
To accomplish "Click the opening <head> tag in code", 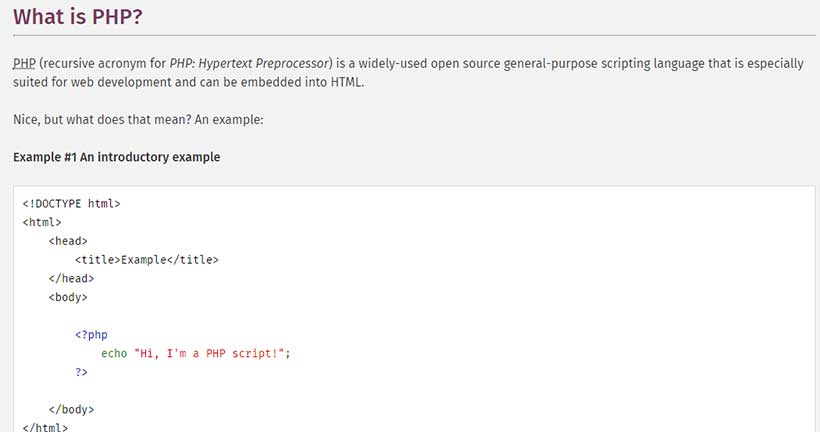I will (x=68, y=241).
